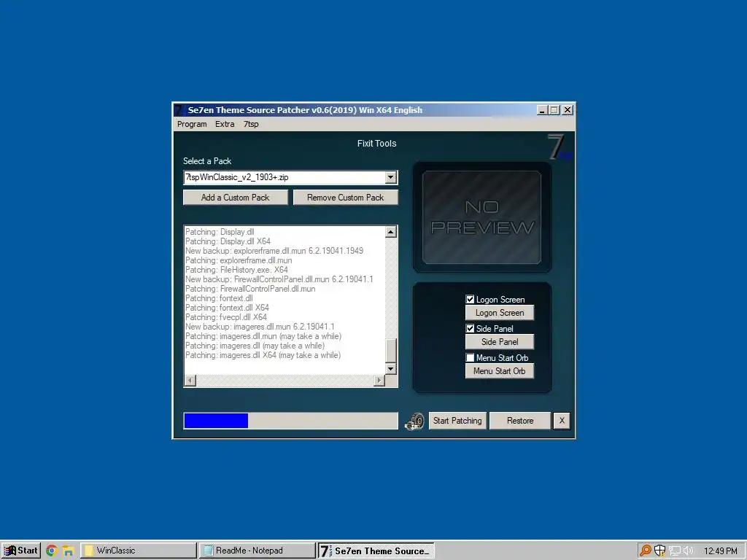This screenshot has width=747, height=560.
Task: Click log horizontal scroll right arrow
Action: tap(379, 380)
